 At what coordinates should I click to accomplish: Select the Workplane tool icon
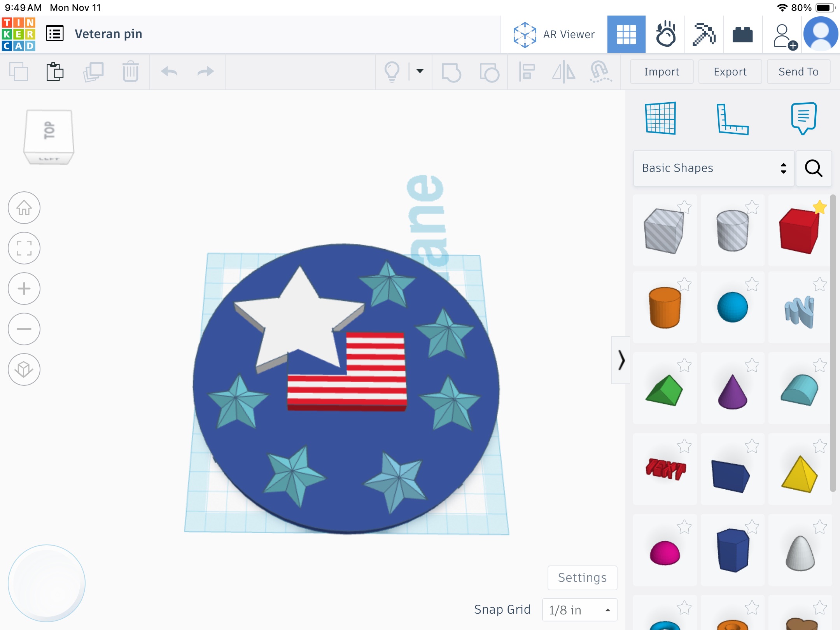(660, 118)
